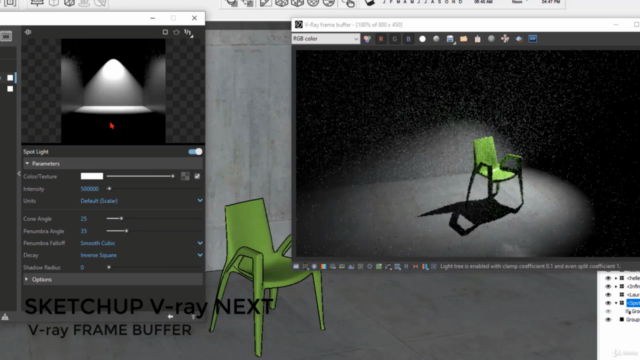The height and width of the screenshot is (360, 640).
Task: Click the square stop icon above light preview
Action: click(165, 32)
